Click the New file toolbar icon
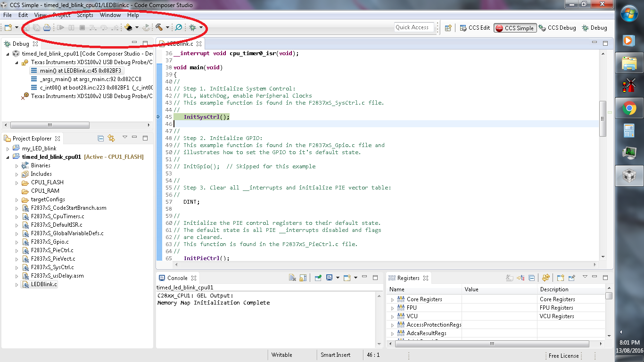The image size is (644, 362). [8, 28]
